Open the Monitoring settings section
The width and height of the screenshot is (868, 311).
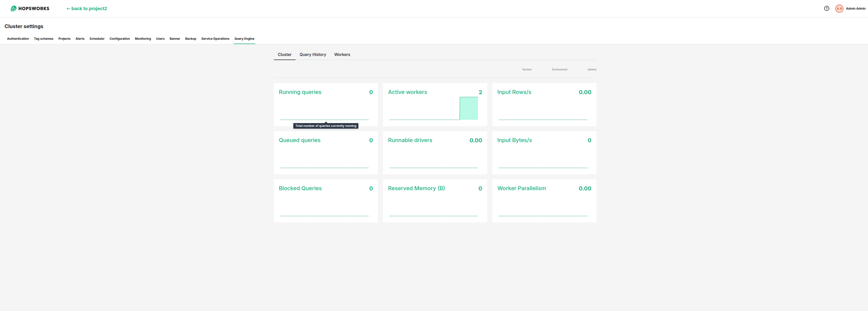[143, 39]
